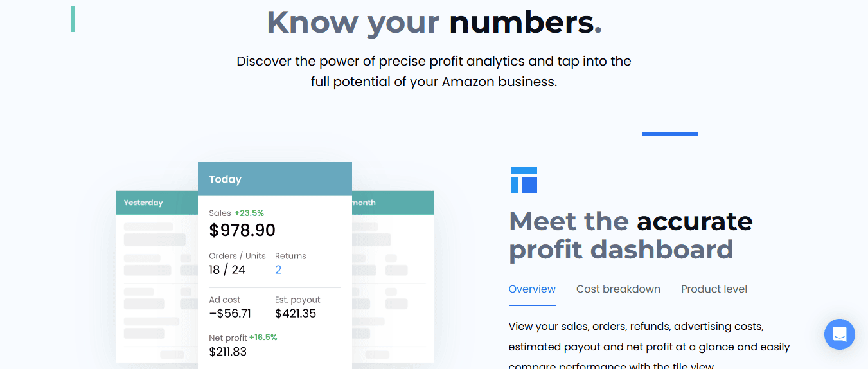Click the +23.5% sales change indicator
The image size is (868, 369).
coord(249,213)
